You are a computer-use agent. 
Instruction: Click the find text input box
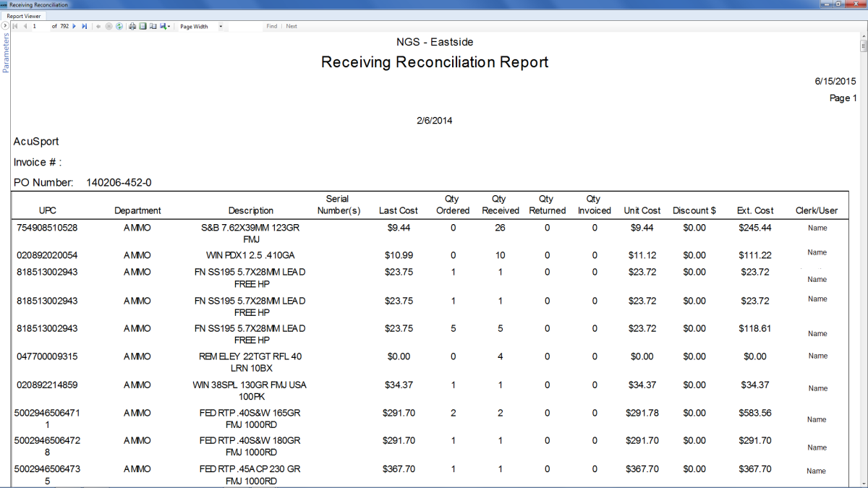246,26
